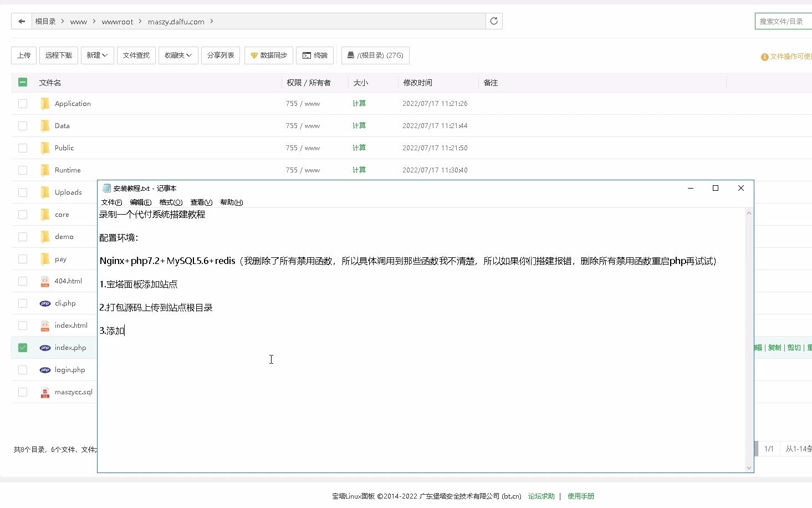Click the wwwroot breadcrumb segment
This screenshot has height=508, width=812.
[118, 22]
